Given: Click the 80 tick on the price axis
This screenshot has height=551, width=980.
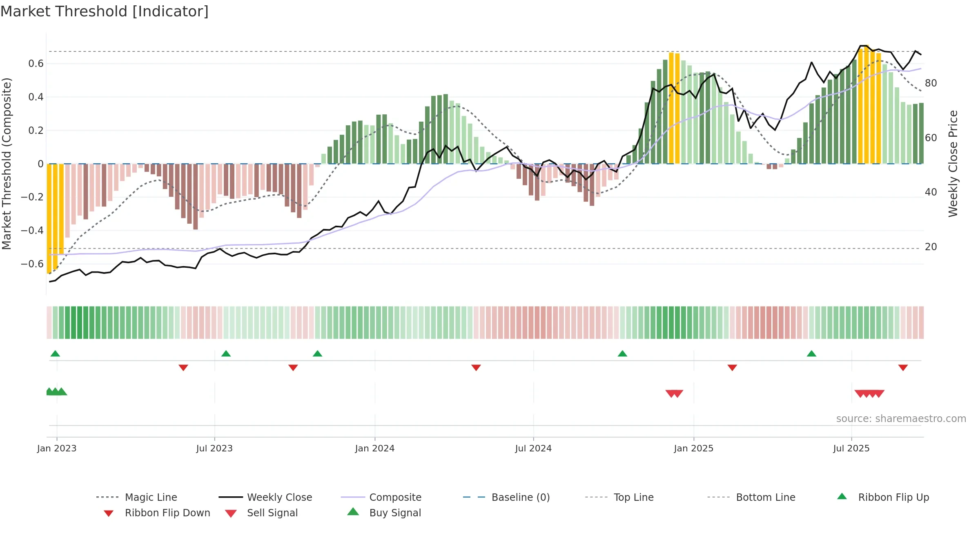Looking at the screenshot, I should [931, 83].
